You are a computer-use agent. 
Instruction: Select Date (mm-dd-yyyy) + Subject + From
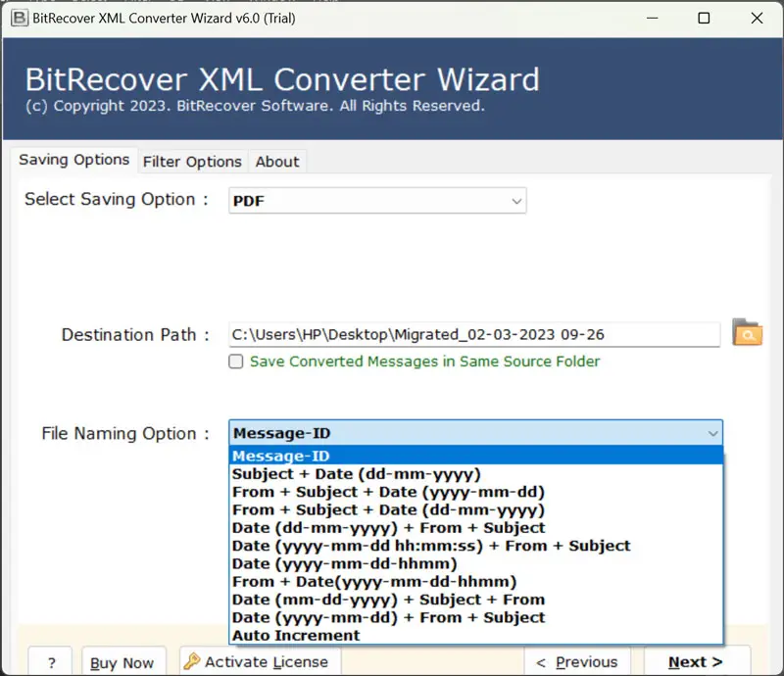388,600
